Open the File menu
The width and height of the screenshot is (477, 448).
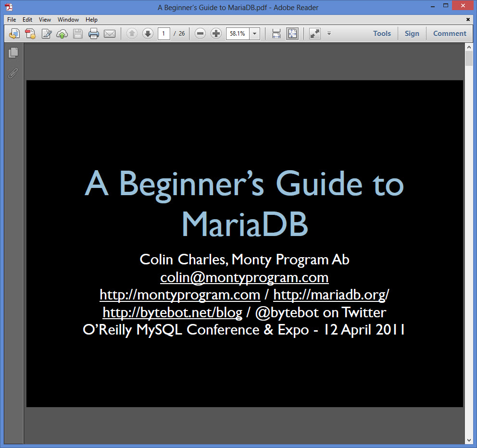click(12, 20)
